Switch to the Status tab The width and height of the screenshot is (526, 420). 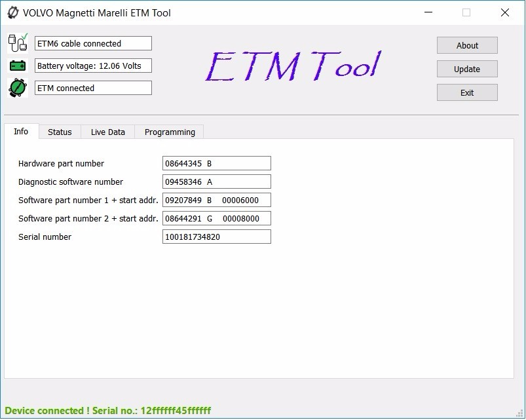pyautogui.click(x=59, y=132)
